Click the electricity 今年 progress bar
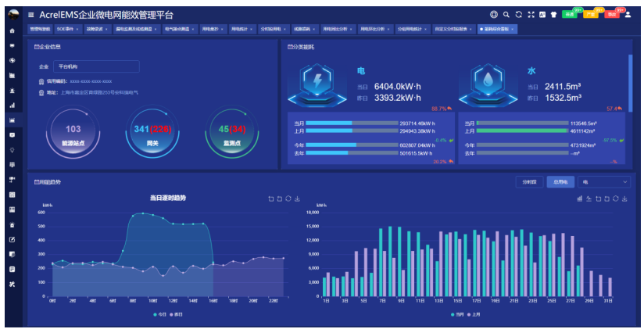The height and width of the screenshot is (329, 644). pos(352,145)
